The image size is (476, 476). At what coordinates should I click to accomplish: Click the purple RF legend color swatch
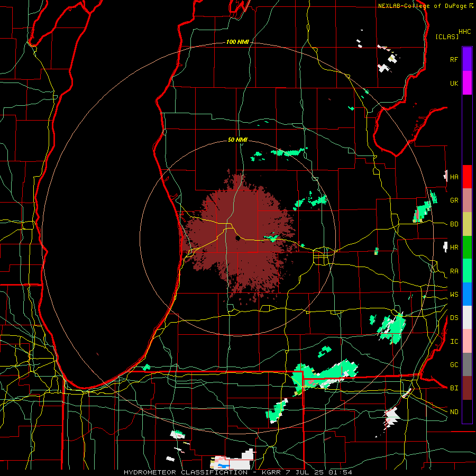[467, 59]
